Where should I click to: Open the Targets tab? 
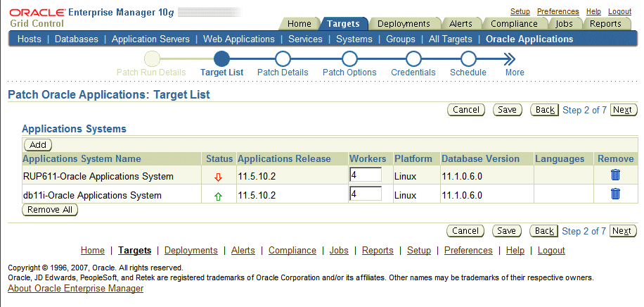[343, 24]
